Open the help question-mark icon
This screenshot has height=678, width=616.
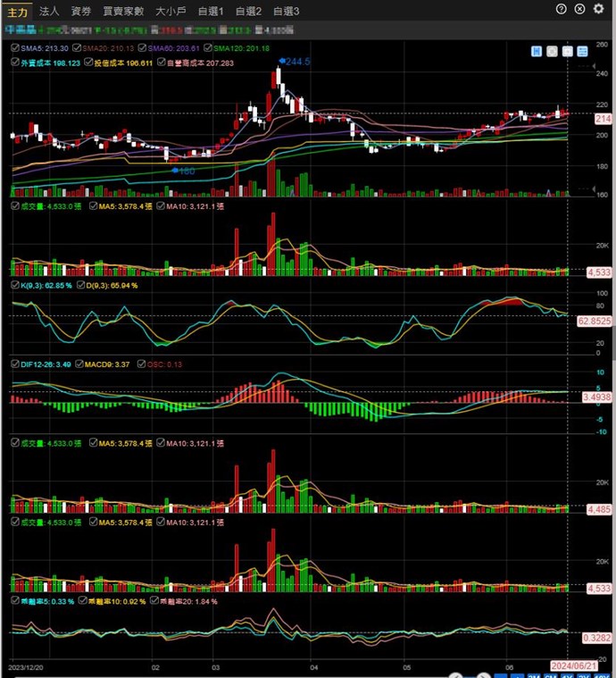pyautogui.click(x=562, y=9)
